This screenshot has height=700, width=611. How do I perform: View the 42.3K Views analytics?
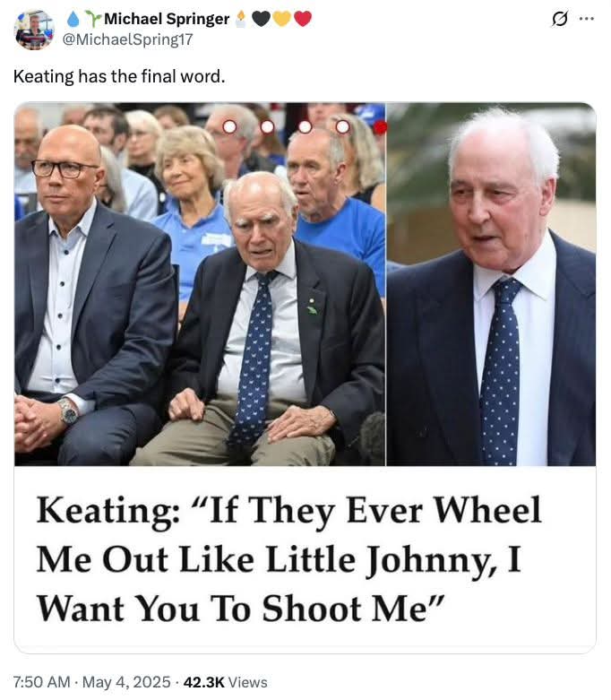pos(226,682)
